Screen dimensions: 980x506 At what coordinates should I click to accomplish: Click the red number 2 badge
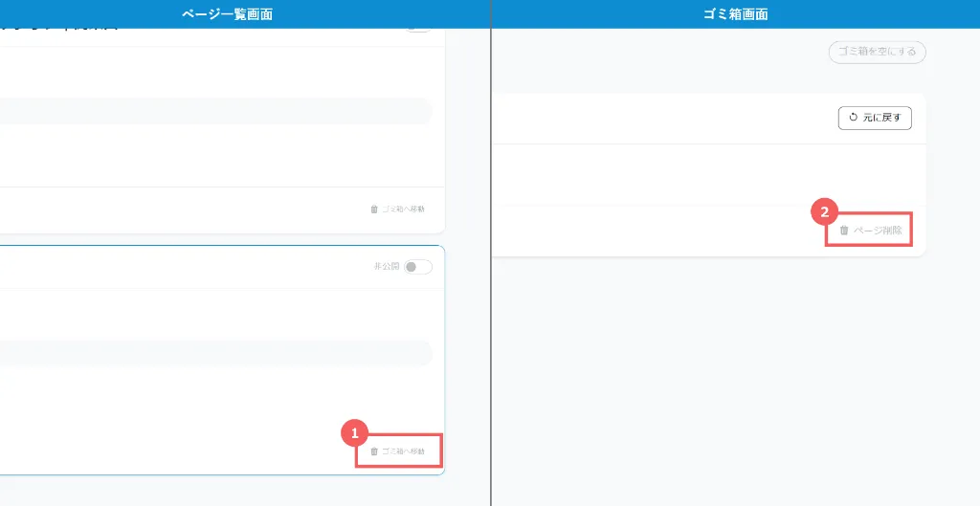(x=824, y=211)
